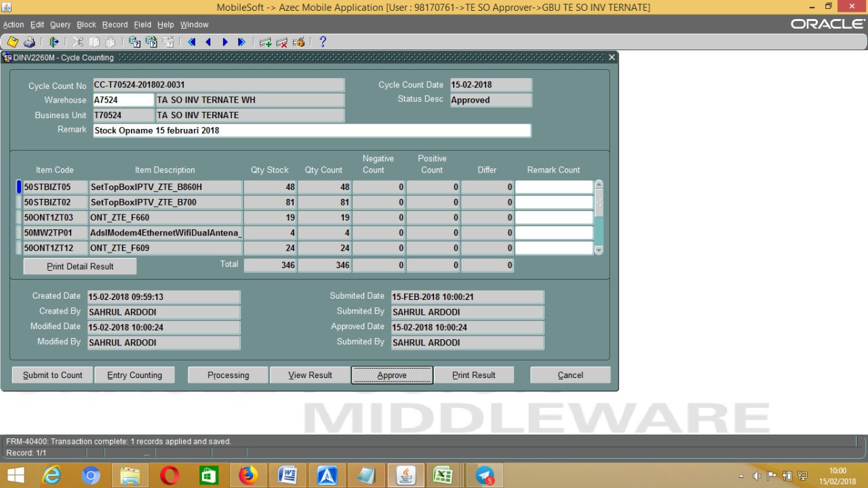The image size is (868, 488).
Task: Click the Print icon in toolbar
Action: (29, 42)
